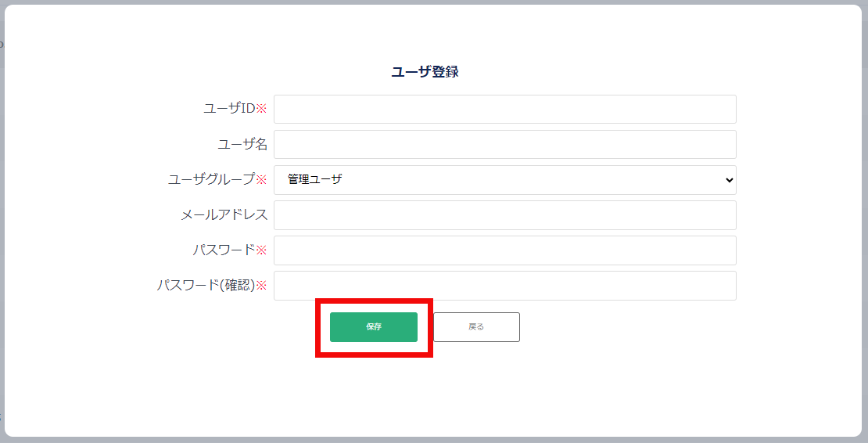Click the パスワード(確認) label

[x=206, y=285]
